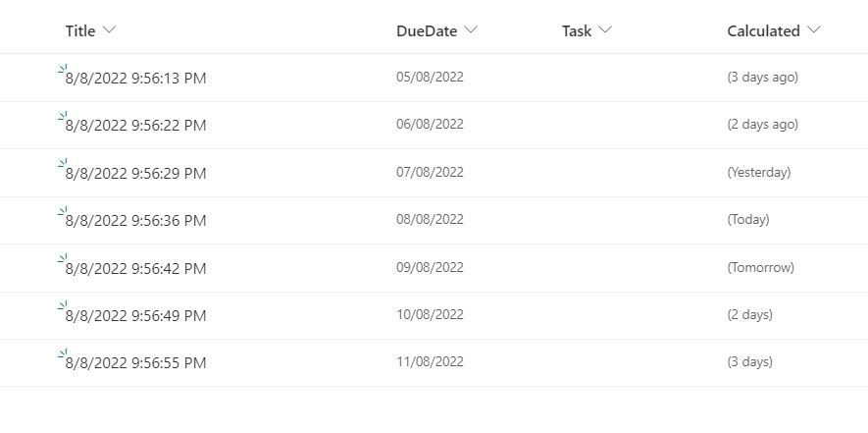Click new-item icon beside 9:56:42 PM title
This screenshot has width=868, height=433.
point(63,259)
